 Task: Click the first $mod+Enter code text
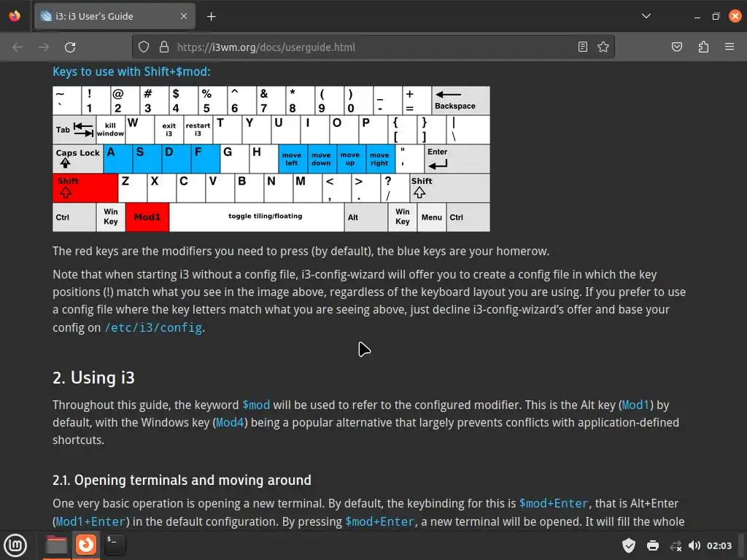554,504
